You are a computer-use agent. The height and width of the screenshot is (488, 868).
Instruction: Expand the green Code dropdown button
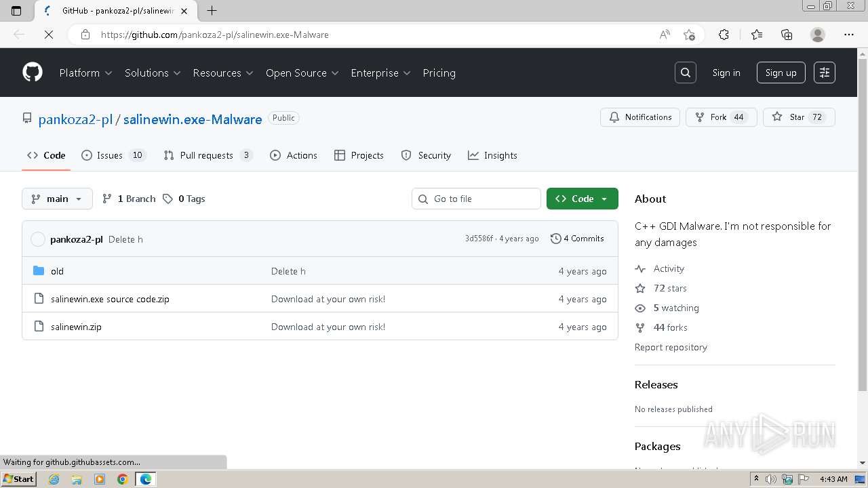pyautogui.click(x=583, y=199)
